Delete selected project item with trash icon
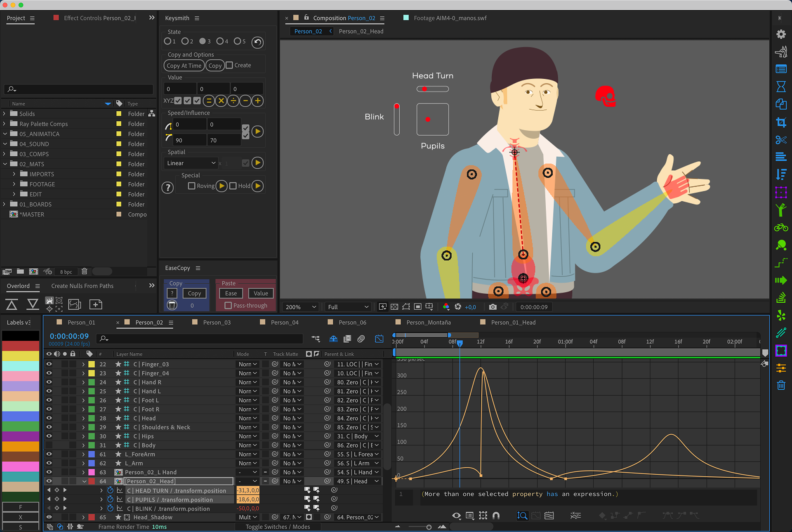The width and height of the screenshot is (792, 532). coord(85,271)
